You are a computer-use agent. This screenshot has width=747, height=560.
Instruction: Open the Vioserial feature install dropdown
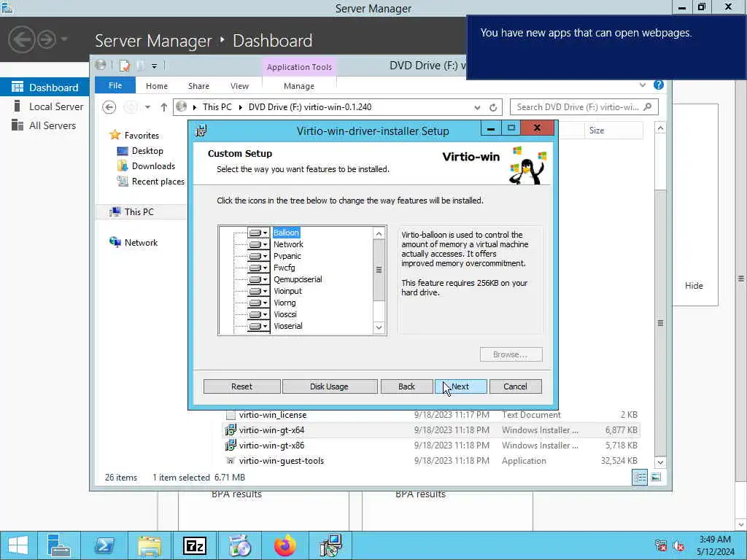[258, 326]
